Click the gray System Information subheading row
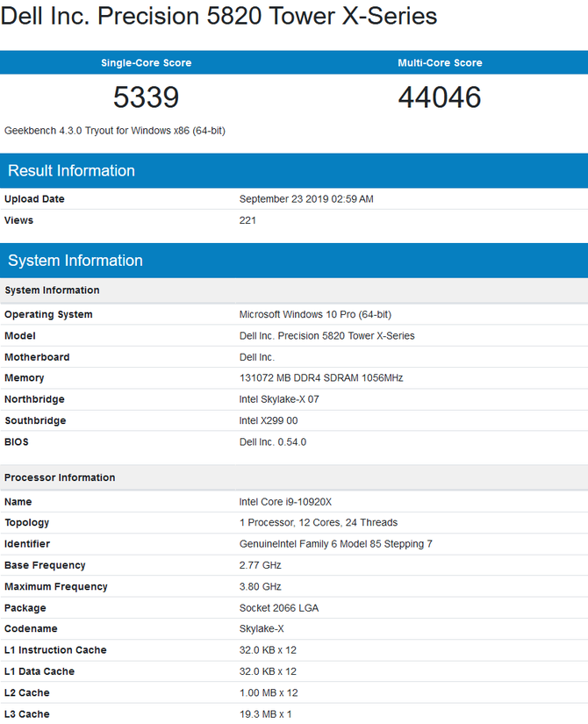This screenshot has width=588, height=724. click(294, 290)
